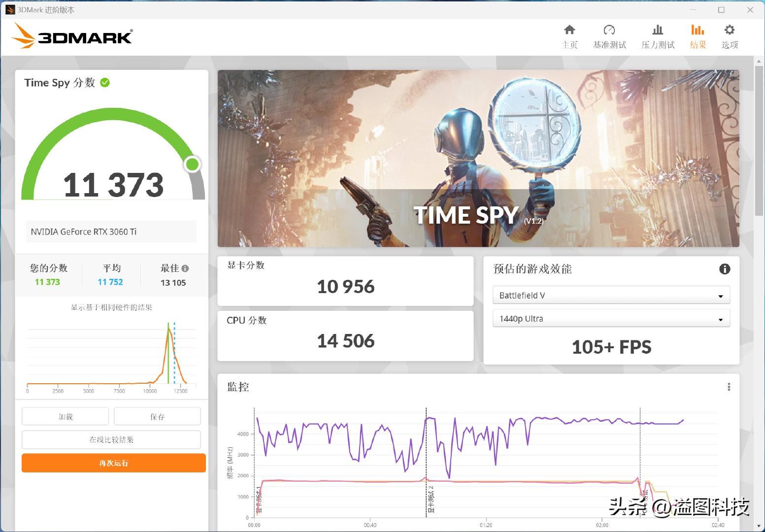Click the NVIDIA GeForce RTX 3060 Ti label
The image size is (765, 532).
coord(84,232)
